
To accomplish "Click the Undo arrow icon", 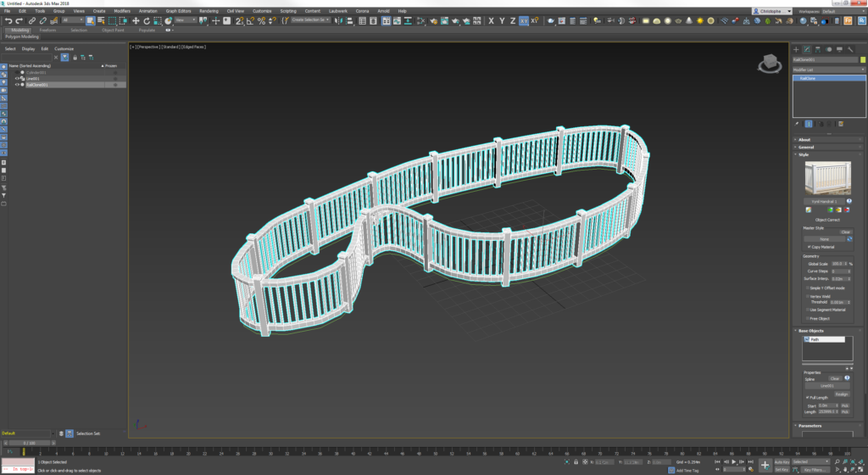I will 8,20.
